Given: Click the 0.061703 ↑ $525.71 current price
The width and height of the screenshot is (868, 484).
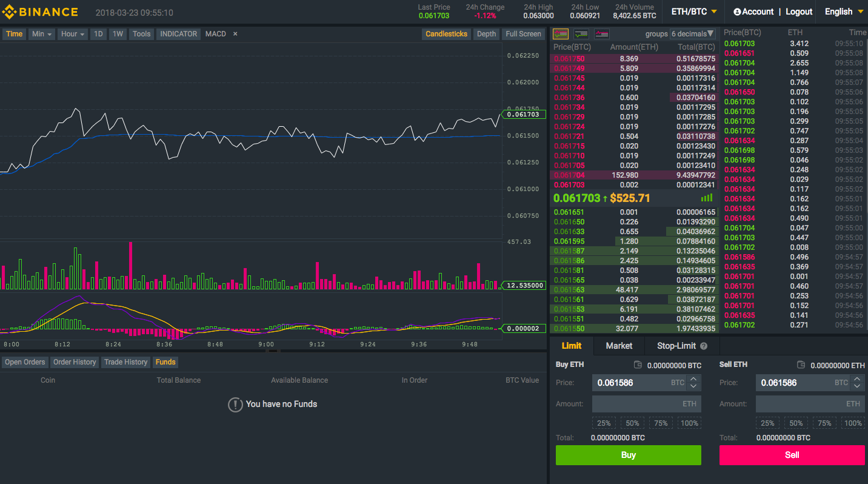Looking at the screenshot, I should tap(601, 198).
